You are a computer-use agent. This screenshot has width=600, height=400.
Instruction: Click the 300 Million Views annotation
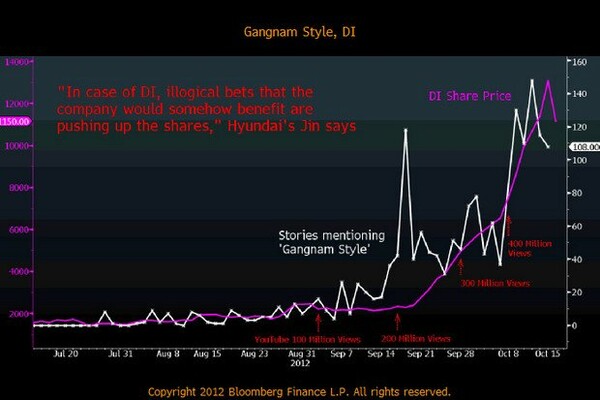click(495, 283)
